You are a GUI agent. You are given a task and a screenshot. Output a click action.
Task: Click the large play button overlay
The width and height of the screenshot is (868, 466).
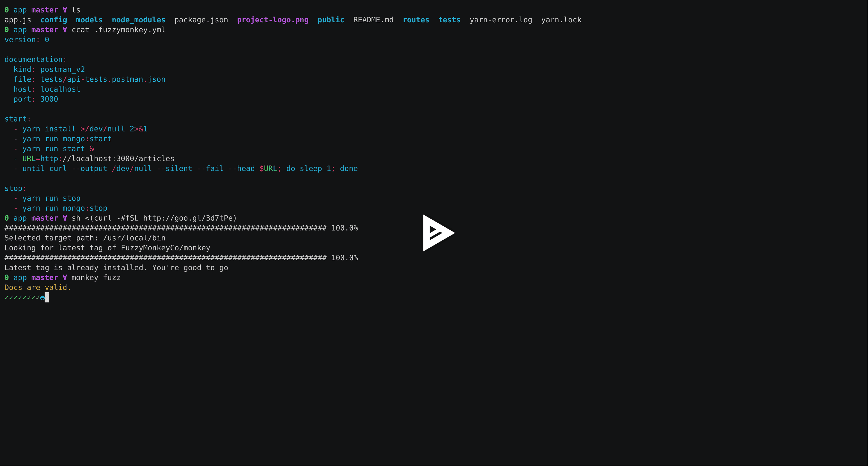(x=438, y=233)
